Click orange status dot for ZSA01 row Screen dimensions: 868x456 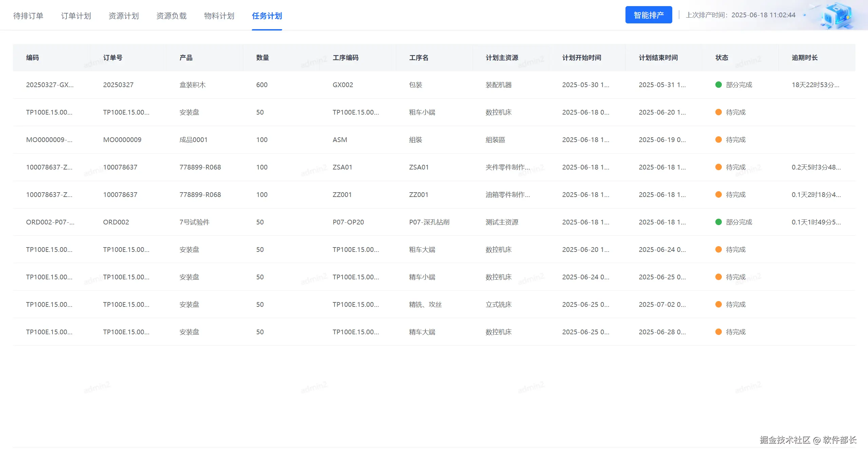click(x=718, y=167)
